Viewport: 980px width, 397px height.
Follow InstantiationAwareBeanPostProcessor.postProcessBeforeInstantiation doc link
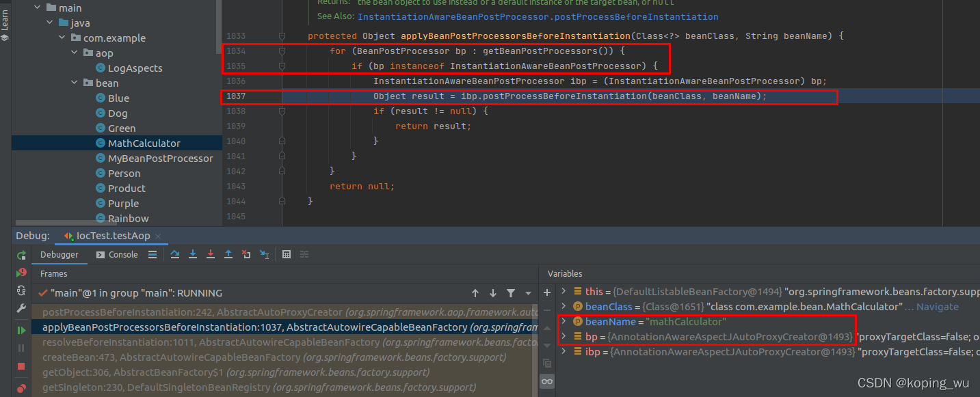point(538,16)
